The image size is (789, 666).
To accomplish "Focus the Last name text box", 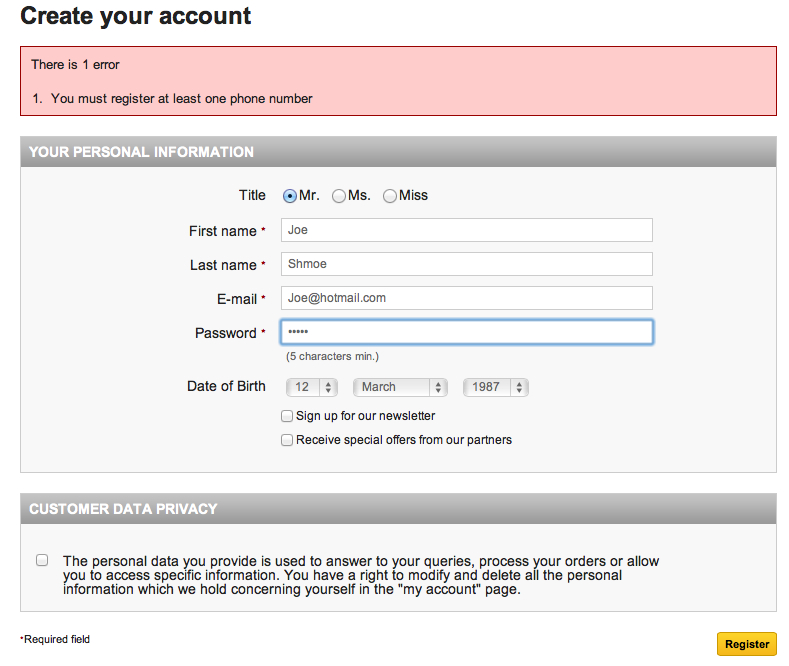I will [x=467, y=264].
